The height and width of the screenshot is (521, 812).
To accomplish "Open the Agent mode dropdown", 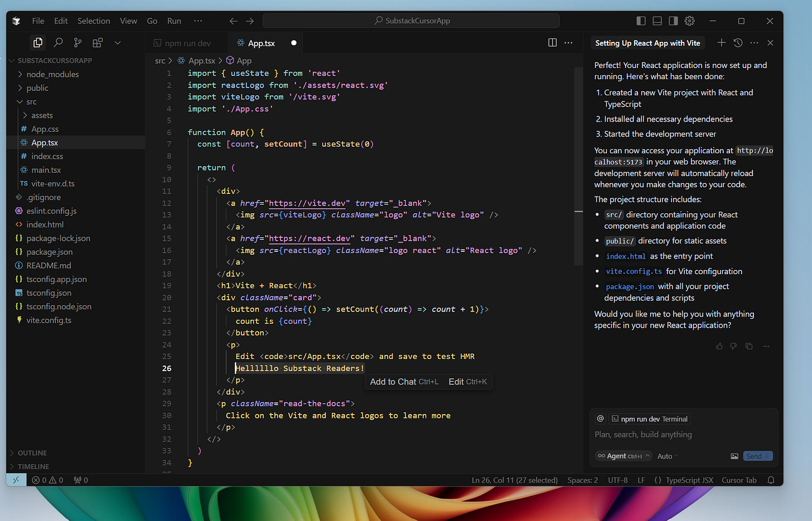I will pyautogui.click(x=623, y=456).
